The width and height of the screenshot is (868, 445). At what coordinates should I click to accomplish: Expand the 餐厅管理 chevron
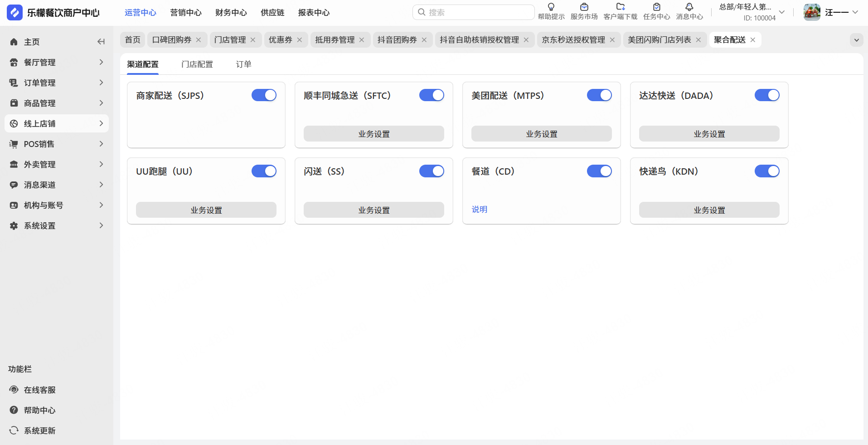pos(101,62)
